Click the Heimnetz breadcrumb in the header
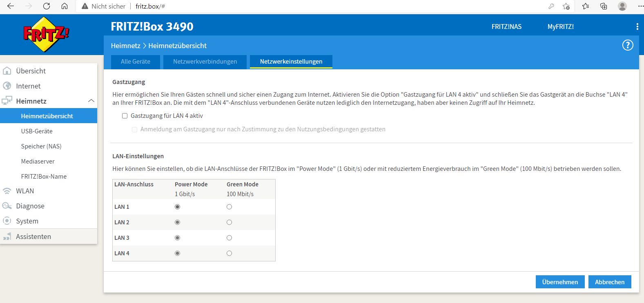This screenshot has height=303, width=644. [126, 46]
